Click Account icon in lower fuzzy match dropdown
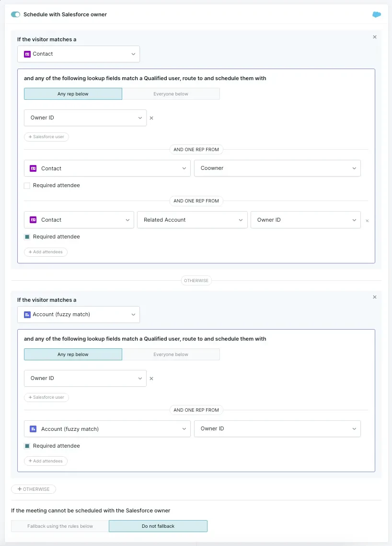Image resolution: width=392 pixels, height=546 pixels. point(33,428)
